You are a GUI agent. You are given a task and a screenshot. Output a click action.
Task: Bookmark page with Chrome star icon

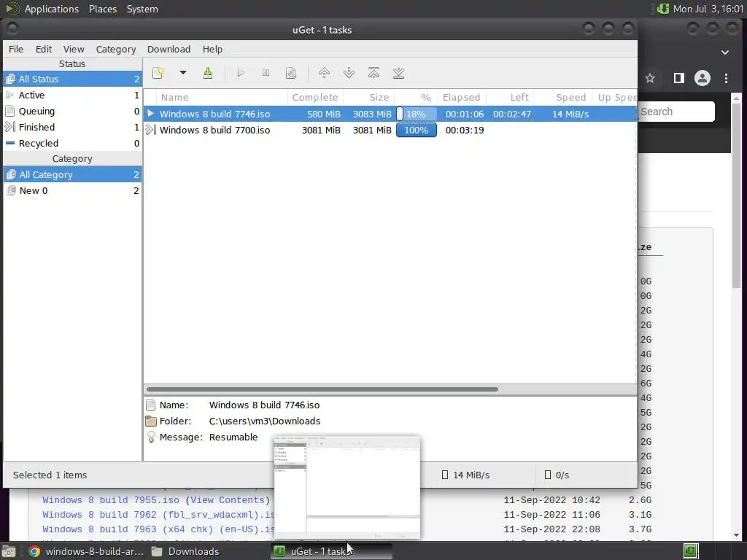pos(650,78)
